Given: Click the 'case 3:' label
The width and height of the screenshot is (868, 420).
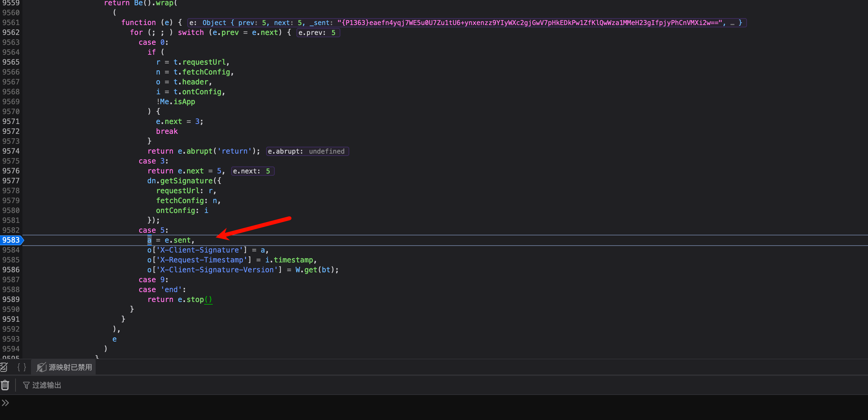Looking at the screenshot, I should pos(153,161).
